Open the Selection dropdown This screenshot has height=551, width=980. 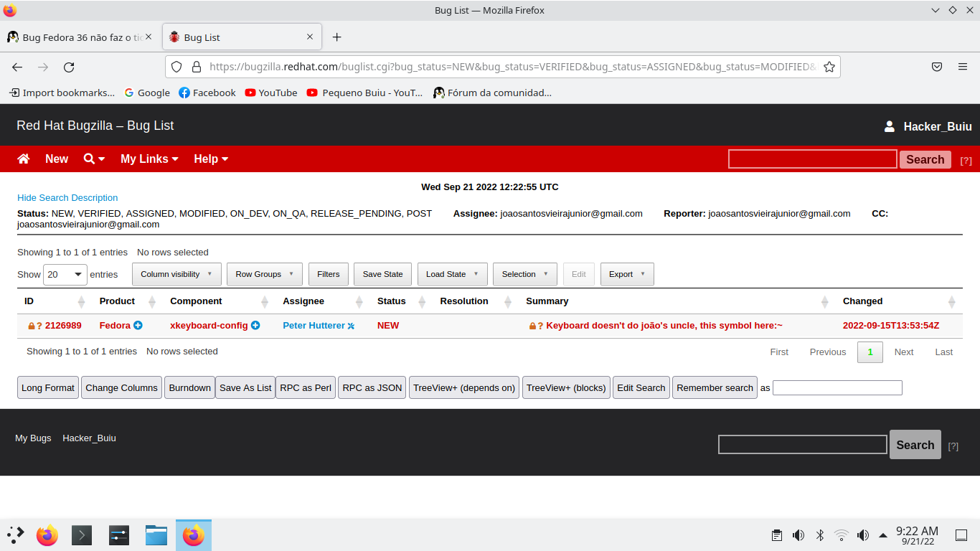(x=525, y=274)
